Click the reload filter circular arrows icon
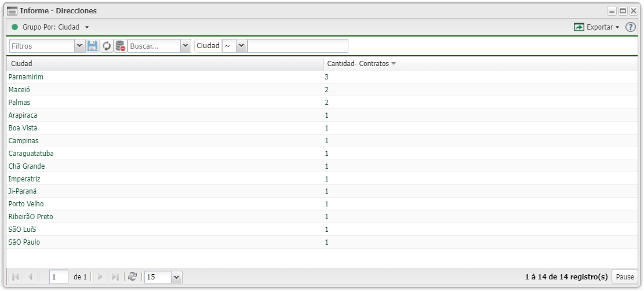The width and height of the screenshot is (644, 291). pyautogui.click(x=107, y=46)
